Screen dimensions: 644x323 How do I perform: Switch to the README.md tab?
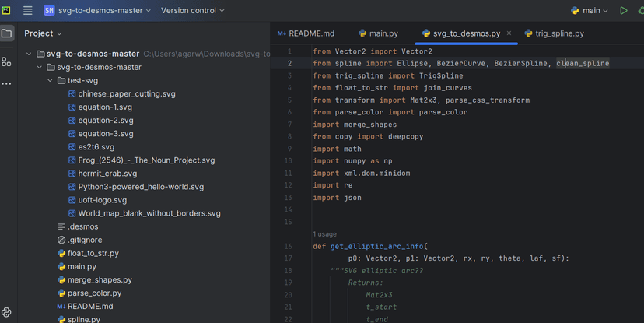click(306, 33)
